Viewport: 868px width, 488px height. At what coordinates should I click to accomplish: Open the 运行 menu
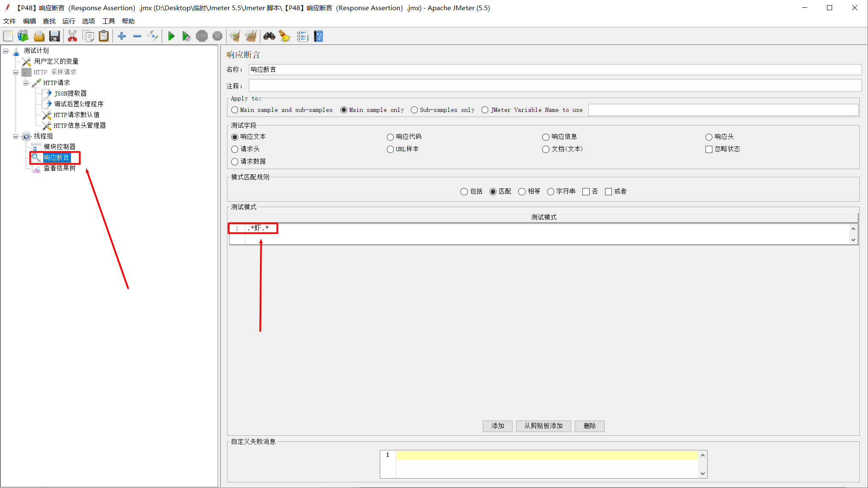tap(68, 21)
